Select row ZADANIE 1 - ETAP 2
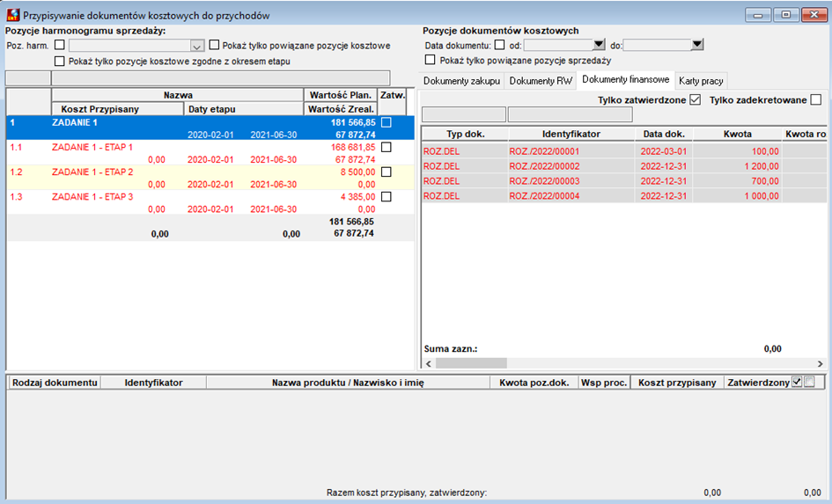832x504 pixels. coord(210,178)
